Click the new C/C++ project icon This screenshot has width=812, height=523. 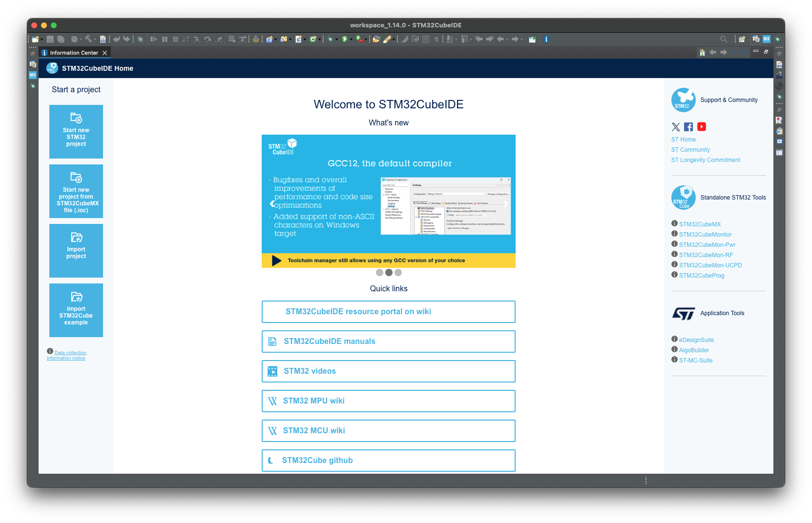point(269,39)
